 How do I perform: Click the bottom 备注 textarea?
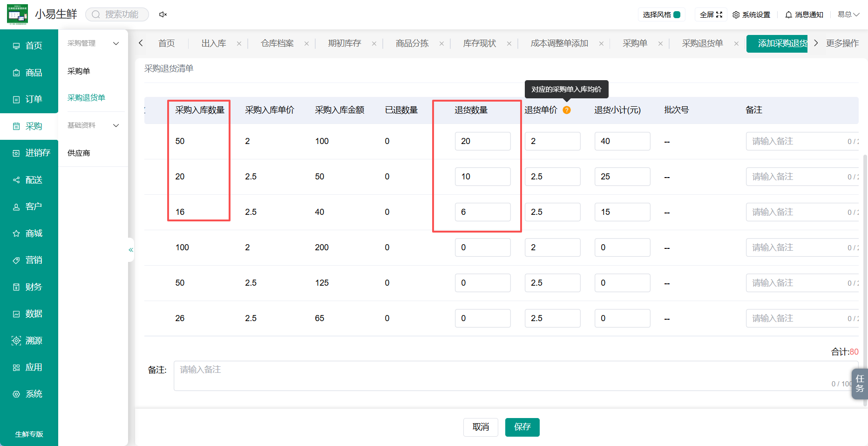(516, 376)
